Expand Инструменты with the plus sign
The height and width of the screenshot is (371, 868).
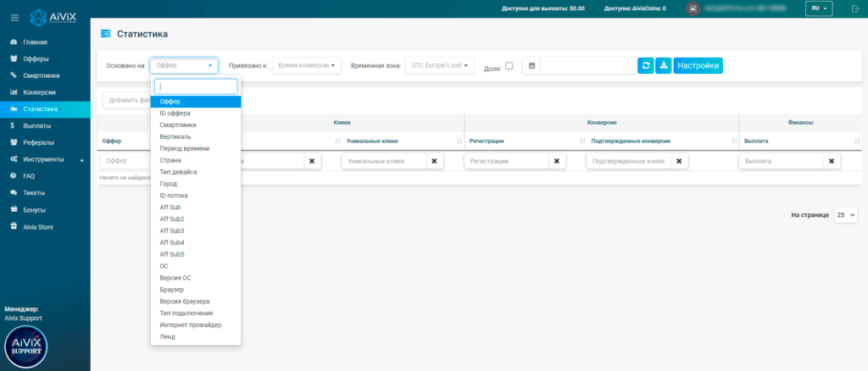coord(82,160)
